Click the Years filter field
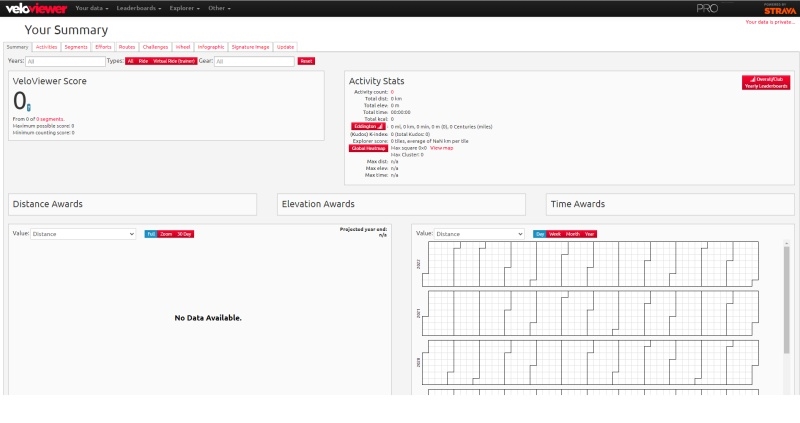Image resolution: width=800 pixels, height=423 pixels. coord(65,61)
